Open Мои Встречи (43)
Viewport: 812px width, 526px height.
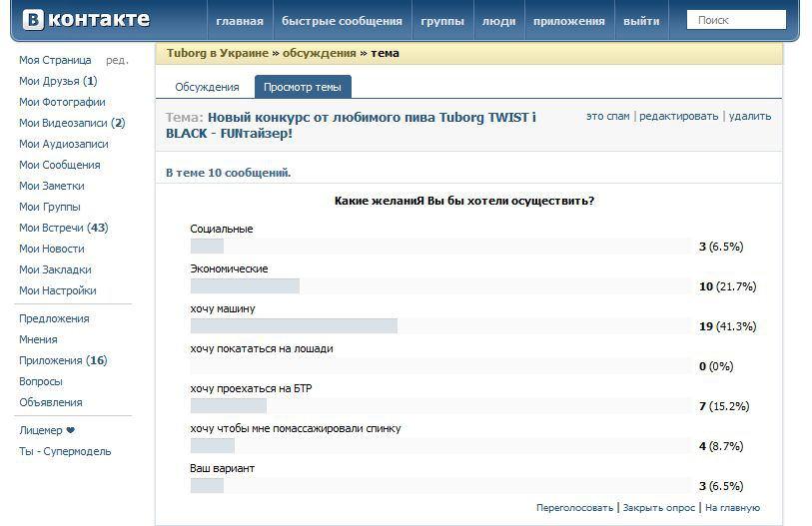(x=64, y=228)
